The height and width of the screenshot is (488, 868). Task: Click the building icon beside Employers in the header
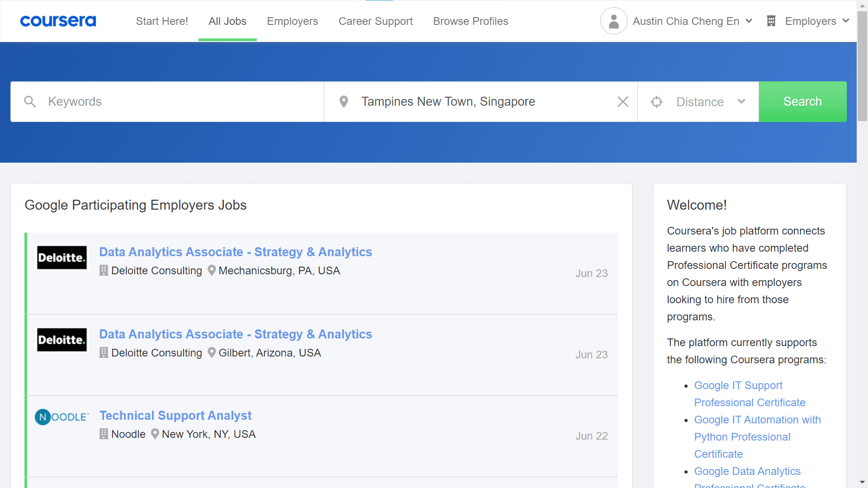tap(772, 20)
